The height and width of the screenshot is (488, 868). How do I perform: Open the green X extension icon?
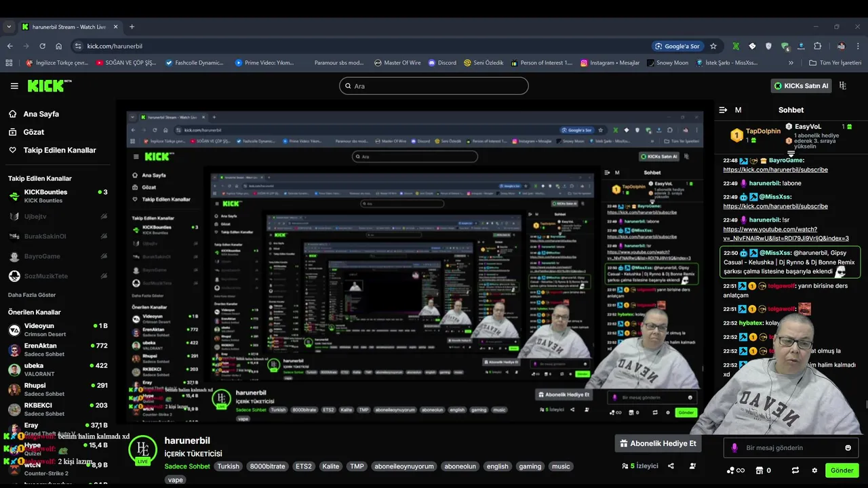click(735, 46)
